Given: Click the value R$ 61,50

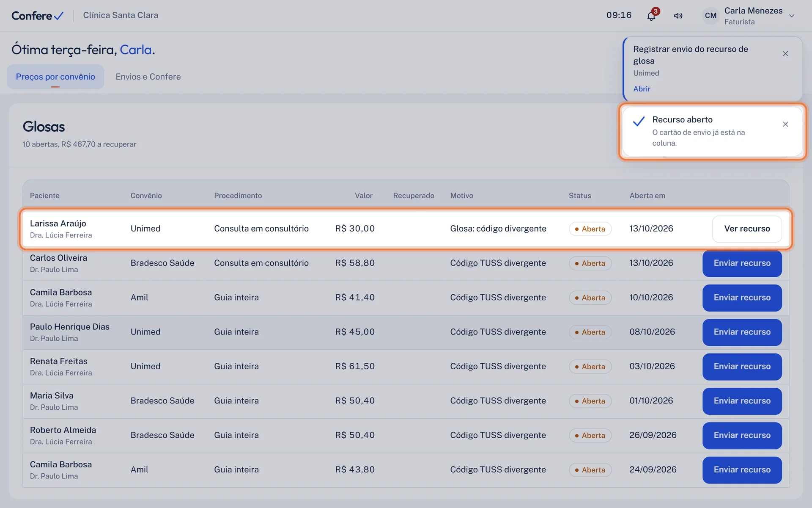Looking at the screenshot, I should tap(355, 366).
